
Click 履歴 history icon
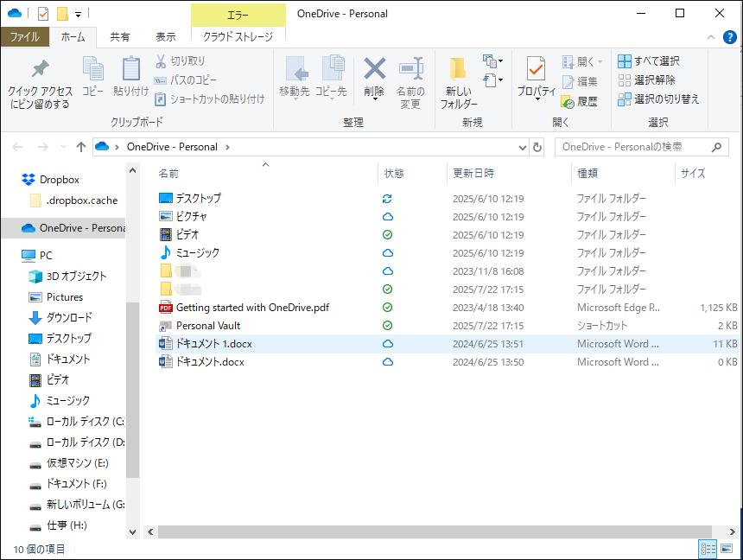[568, 101]
